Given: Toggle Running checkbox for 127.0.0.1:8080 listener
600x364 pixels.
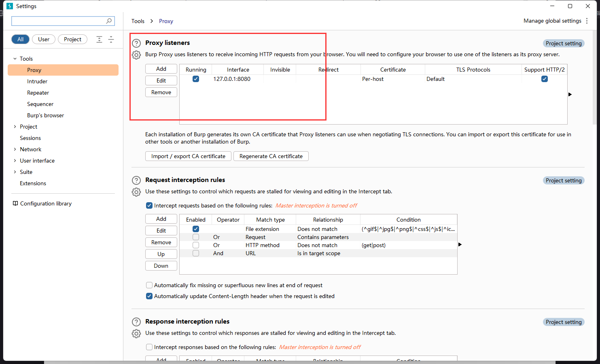Looking at the screenshot, I should tap(196, 79).
